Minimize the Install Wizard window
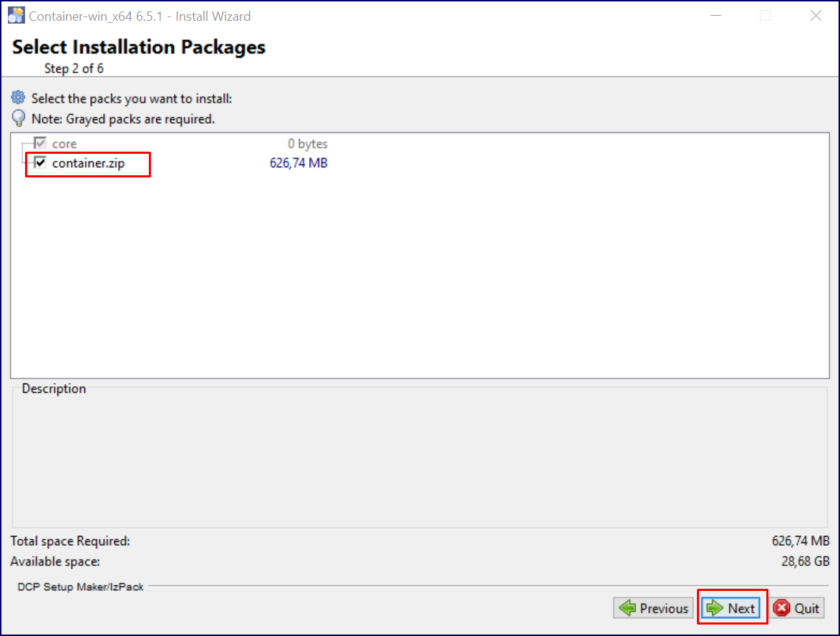Screen dimensions: 840x636 (716, 16)
